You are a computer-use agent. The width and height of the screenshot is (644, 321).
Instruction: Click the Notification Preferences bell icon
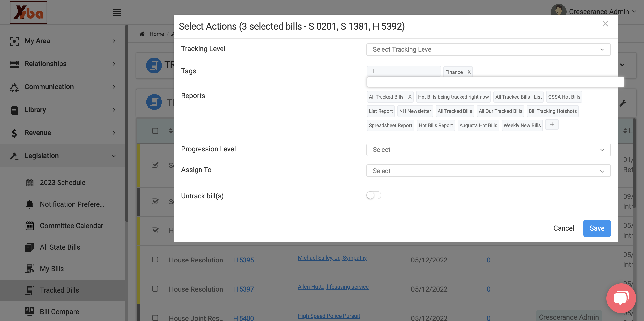29,204
